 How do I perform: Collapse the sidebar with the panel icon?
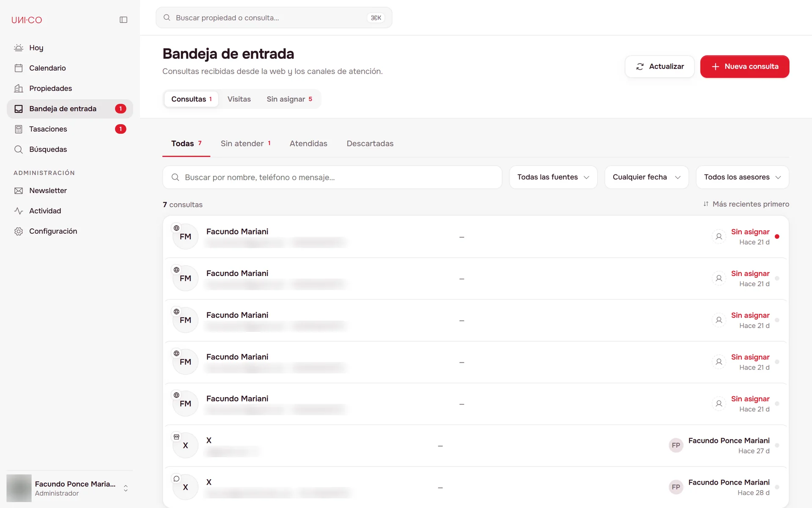(x=123, y=20)
